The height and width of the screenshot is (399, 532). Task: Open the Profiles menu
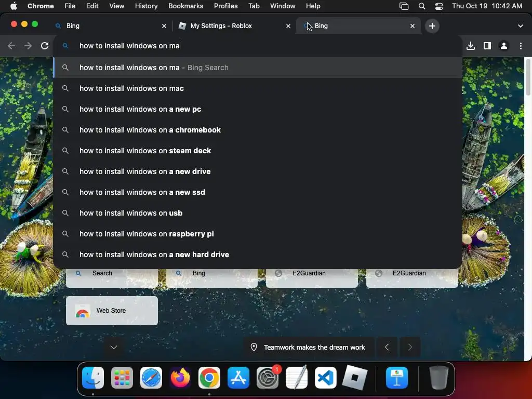click(x=225, y=6)
